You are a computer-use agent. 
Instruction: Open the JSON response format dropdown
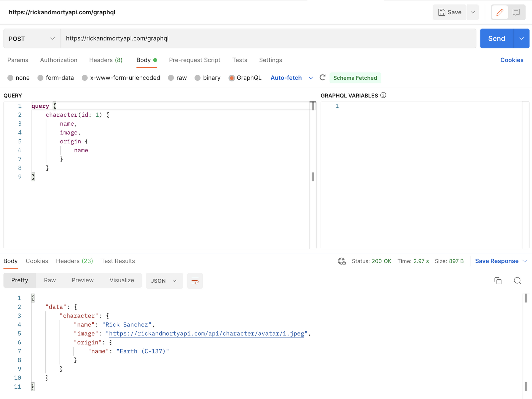click(x=164, y=281)
